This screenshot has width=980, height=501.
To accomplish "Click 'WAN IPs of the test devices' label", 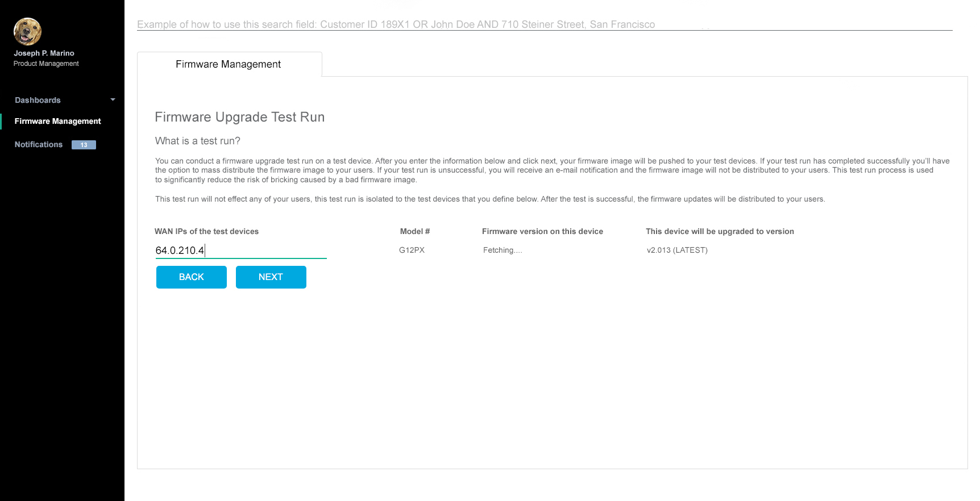I will pyautogui.click(x=206, y=232).
